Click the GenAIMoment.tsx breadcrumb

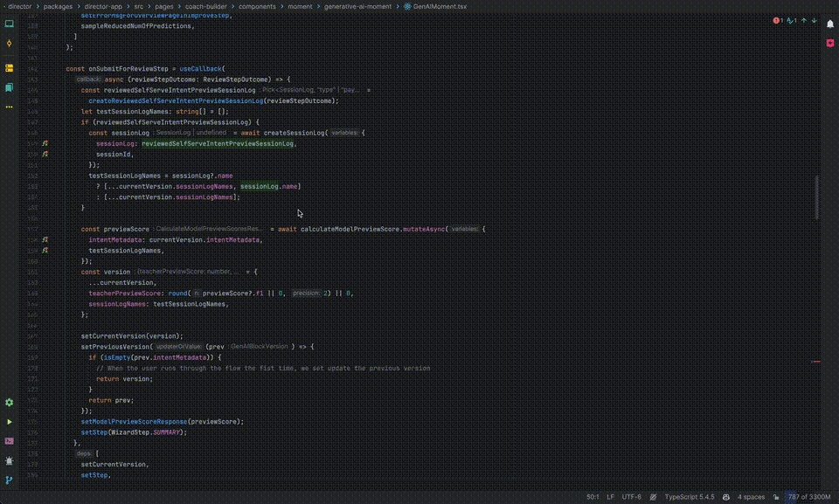[435, 6]
